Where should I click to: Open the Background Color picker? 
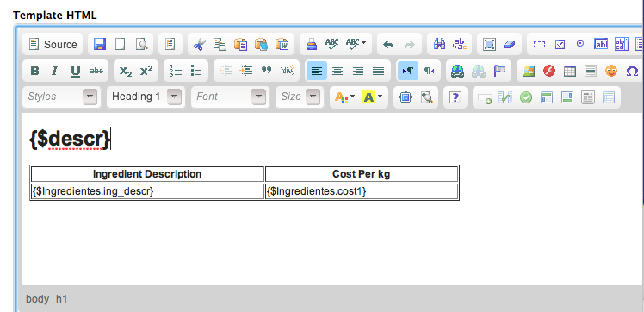372,97
